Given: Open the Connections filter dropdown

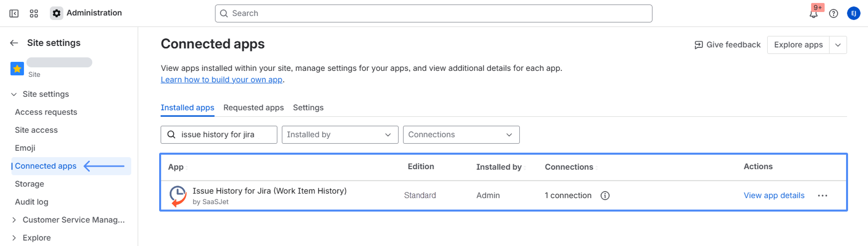Looking at the screenshot, I should 461,135.
